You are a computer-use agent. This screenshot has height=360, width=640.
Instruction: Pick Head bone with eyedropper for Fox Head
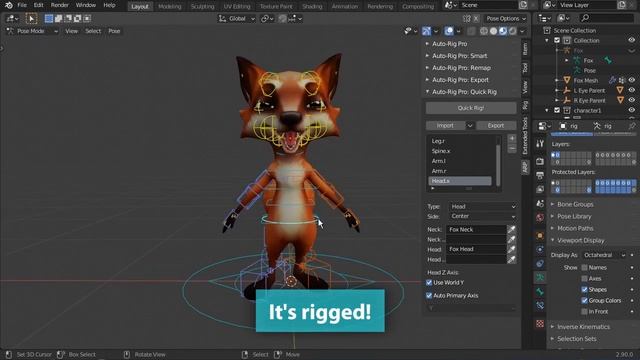pyautogui.click(x=511, y=249)
